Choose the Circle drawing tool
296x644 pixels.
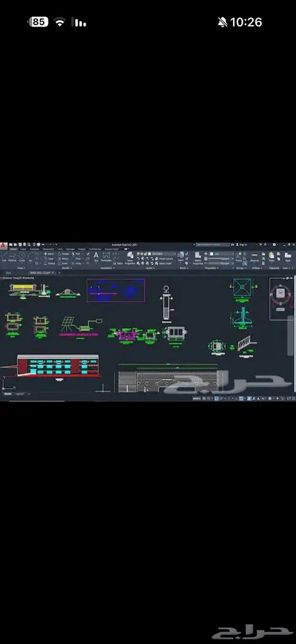tap(22, 257)
